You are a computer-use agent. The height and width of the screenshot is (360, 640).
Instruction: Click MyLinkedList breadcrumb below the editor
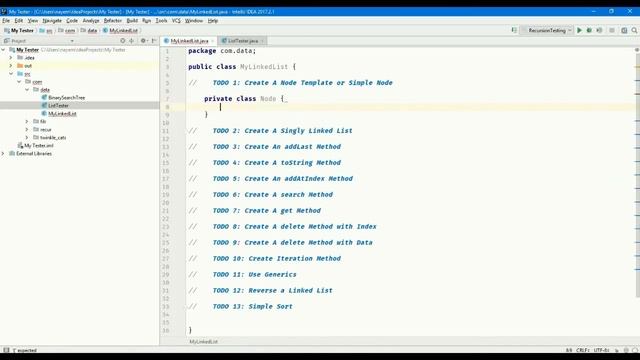(x=203, y=342)
